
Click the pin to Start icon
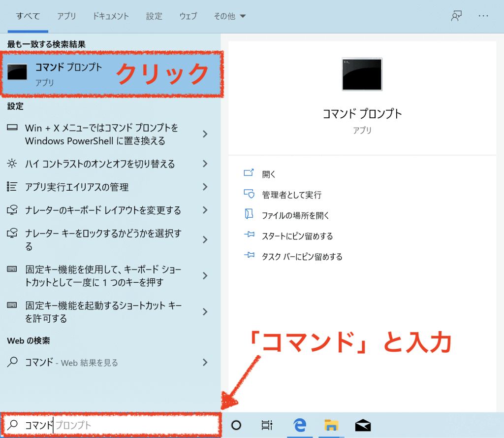point(249,235)
